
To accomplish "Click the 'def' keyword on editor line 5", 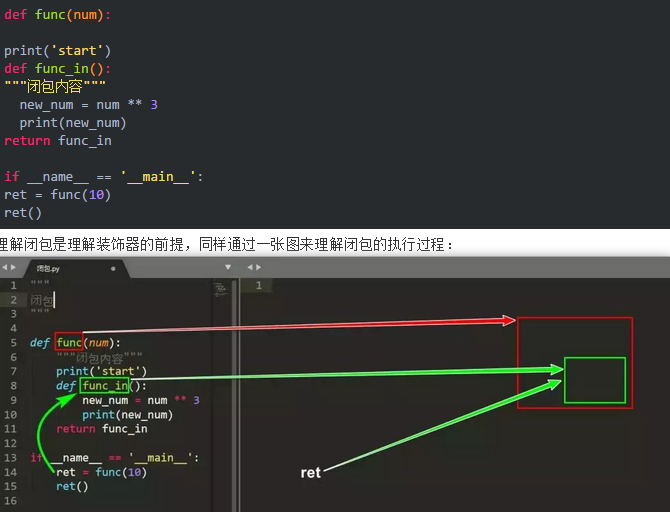I will 40,343.
